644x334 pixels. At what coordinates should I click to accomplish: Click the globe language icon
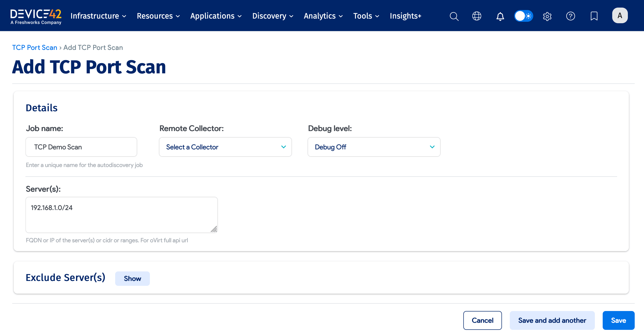(x=477, y=16)
